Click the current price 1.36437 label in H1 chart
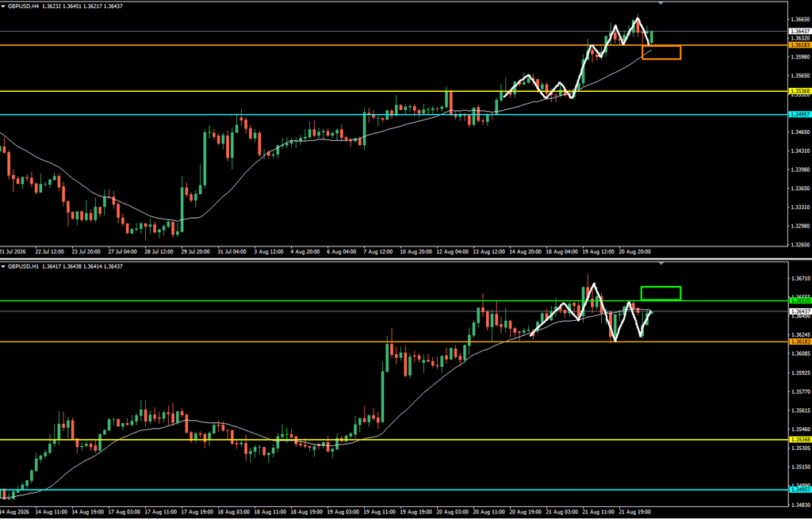Image resolution: width=812 pixels, height=519 pixels. pyautogui.click(x=800, y=311)
